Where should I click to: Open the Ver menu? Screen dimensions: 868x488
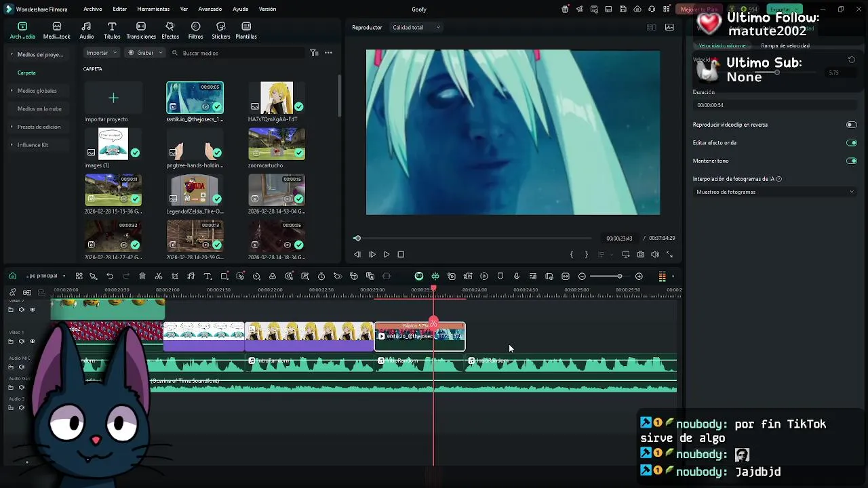click(184, 9)
